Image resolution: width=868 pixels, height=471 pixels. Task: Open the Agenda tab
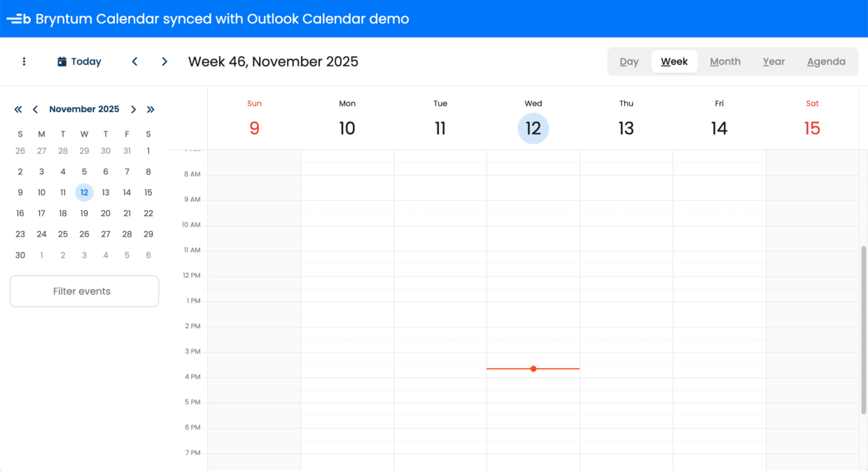826,62
